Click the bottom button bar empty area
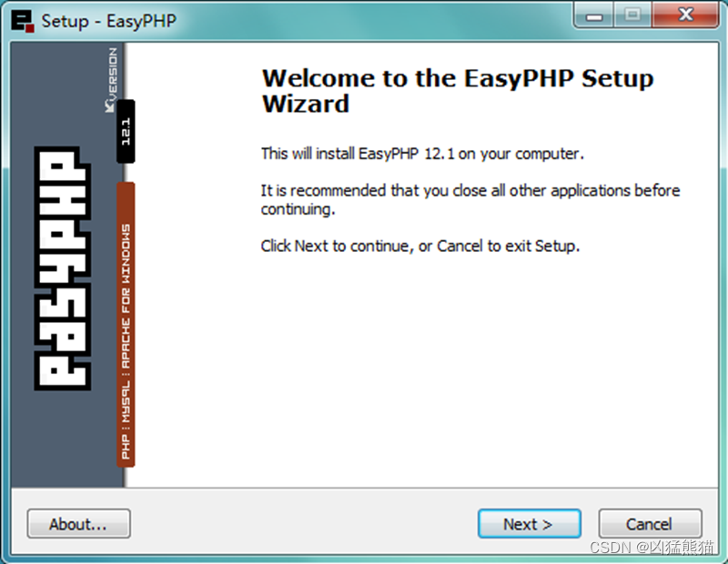The width and height of the screenshot is (728, 564). point(302,524)
